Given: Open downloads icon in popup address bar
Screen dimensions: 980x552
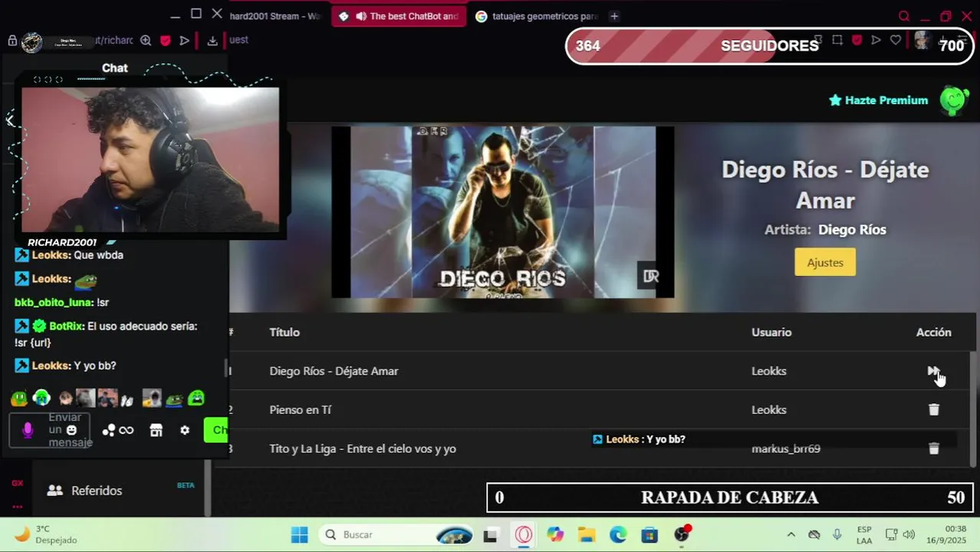Looking at the screenshot, I should click(x=212, y=41).
